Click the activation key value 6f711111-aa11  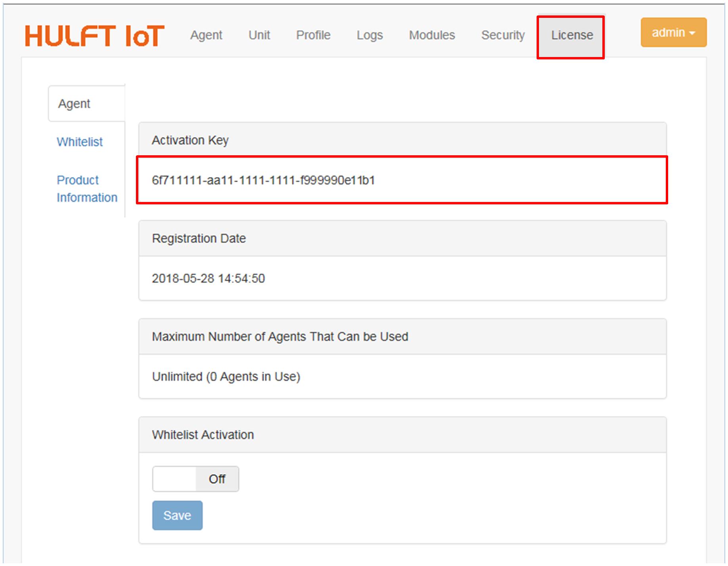pos(263,180)
